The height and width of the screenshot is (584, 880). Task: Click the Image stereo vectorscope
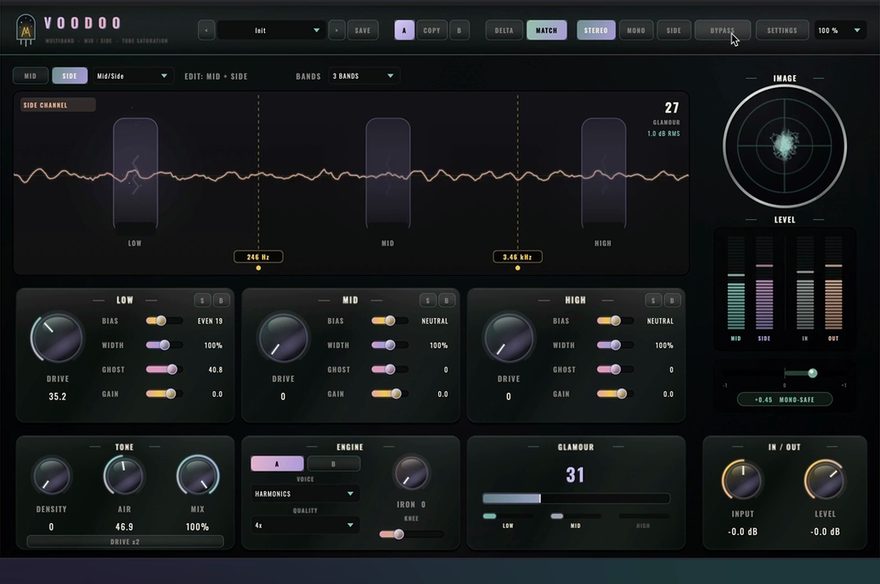(x=785, y=146)
